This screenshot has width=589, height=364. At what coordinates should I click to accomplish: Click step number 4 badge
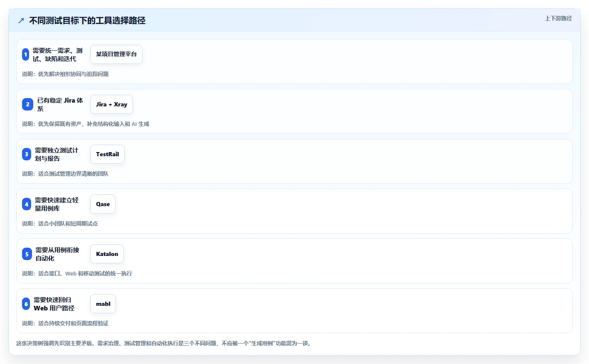[x=27, y=204]
